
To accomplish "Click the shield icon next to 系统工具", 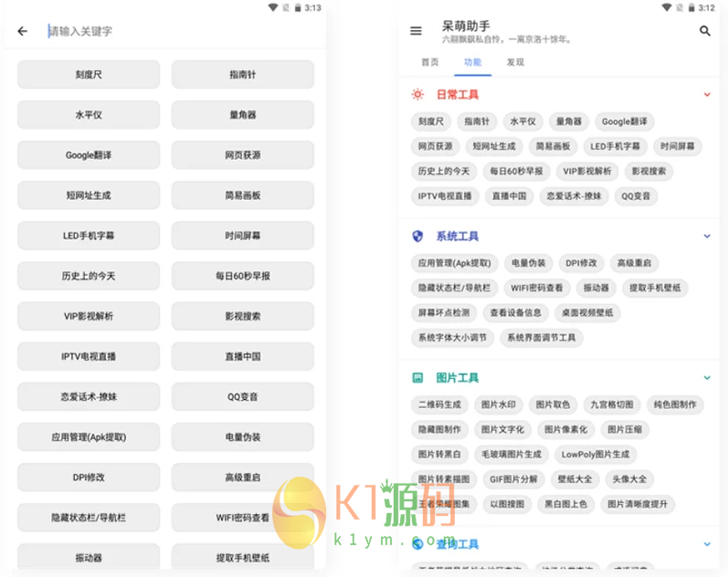I will pos(417,236).
